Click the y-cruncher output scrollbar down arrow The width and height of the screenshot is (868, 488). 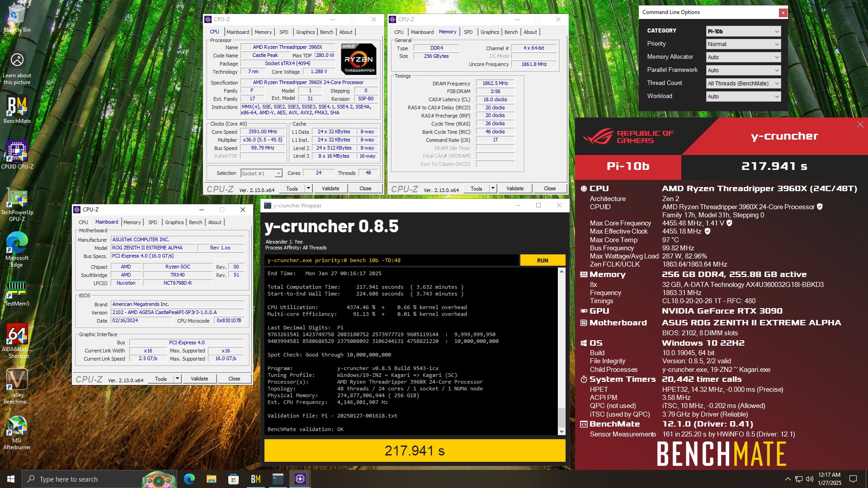[561, 432]
